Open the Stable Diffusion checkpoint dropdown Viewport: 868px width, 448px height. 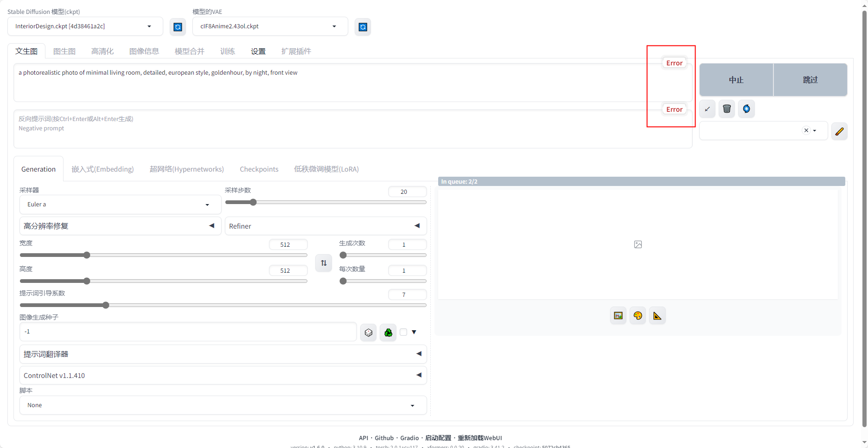(85, 26)
